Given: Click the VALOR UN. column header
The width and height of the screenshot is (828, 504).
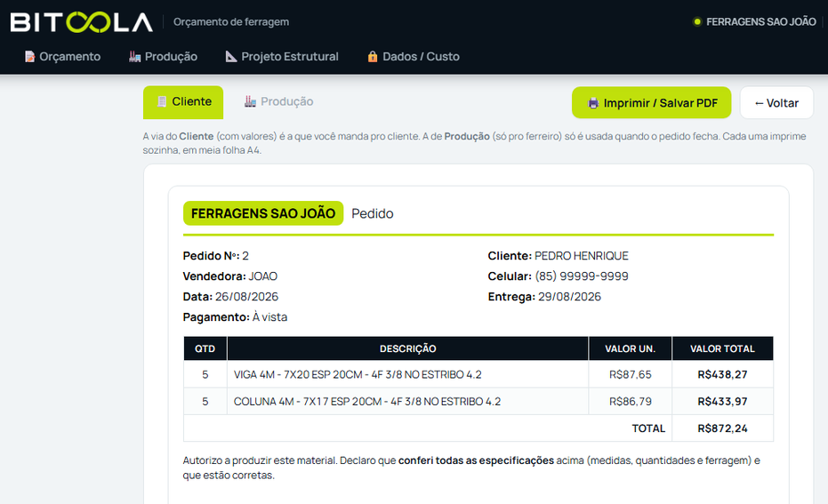Looking at the screenshot, I should 630,348.
